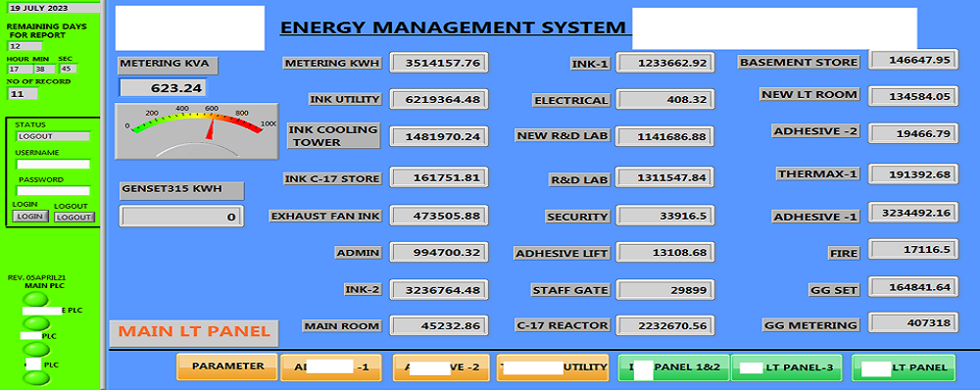Viewport: 980px width, 392px height.
Task: Click the MAIN PLC green status LED
Action: point(36,299)
